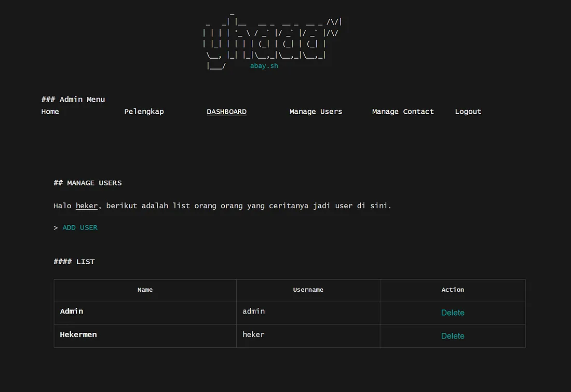Click the MANAGE USERS heading

(x=88, y=183)
